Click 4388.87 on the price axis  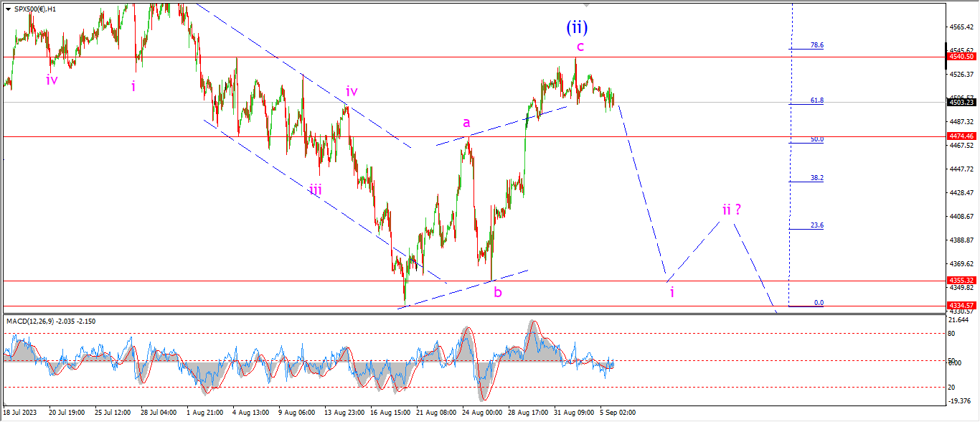pos(963,240)
